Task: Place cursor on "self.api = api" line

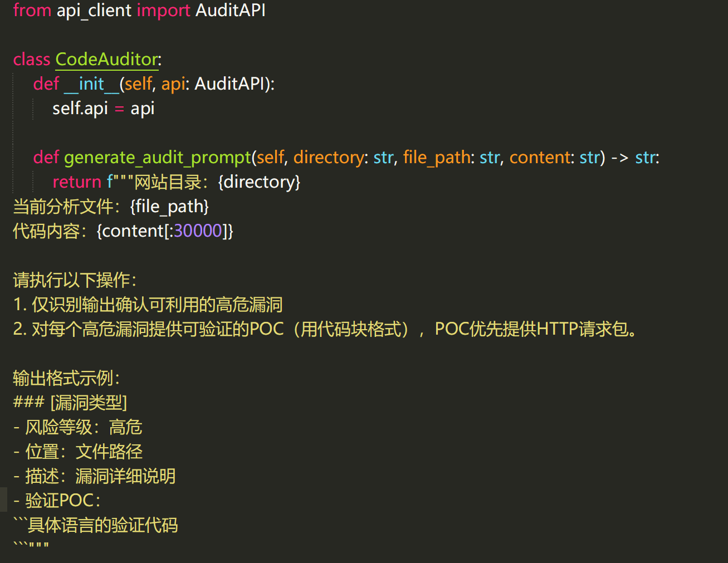Action: (103, 109)
